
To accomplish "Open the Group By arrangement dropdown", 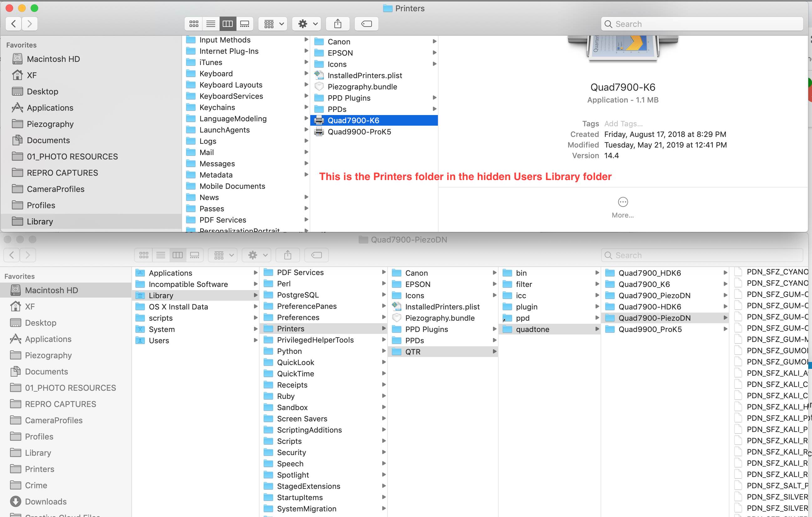I will pyautogui.click(x=273, y=23).
